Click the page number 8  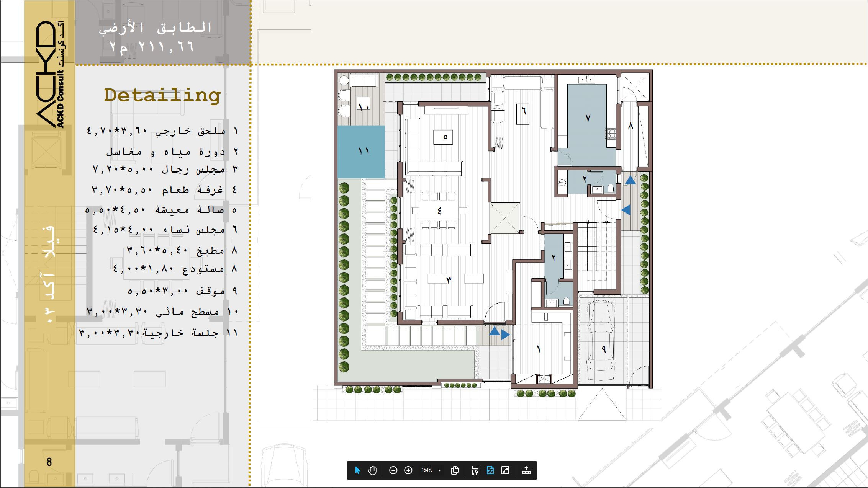(x=49, y=462)
